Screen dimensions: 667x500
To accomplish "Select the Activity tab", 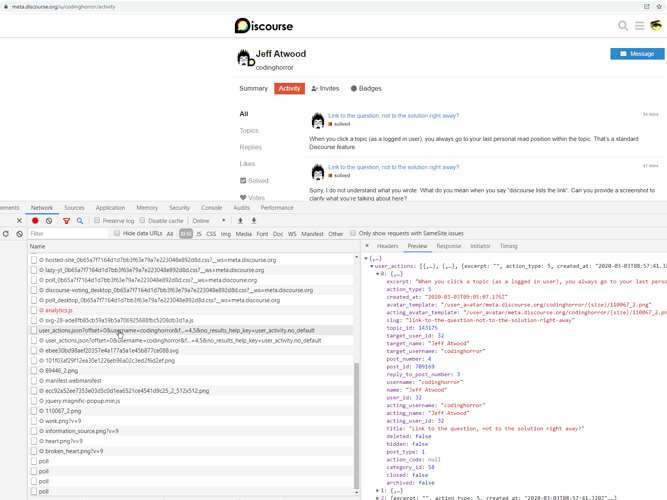I will [289, 89].
